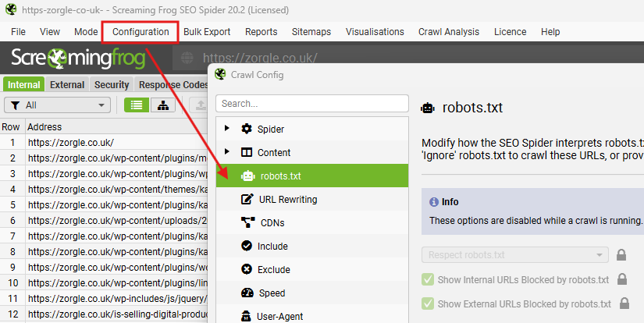
Task: Select row 6 wp-content/uploads address
Action: pyautogui.click(x=117, y=220)
